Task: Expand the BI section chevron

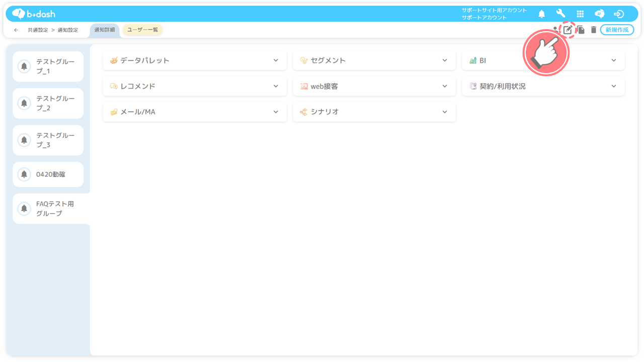Action: 614,60
